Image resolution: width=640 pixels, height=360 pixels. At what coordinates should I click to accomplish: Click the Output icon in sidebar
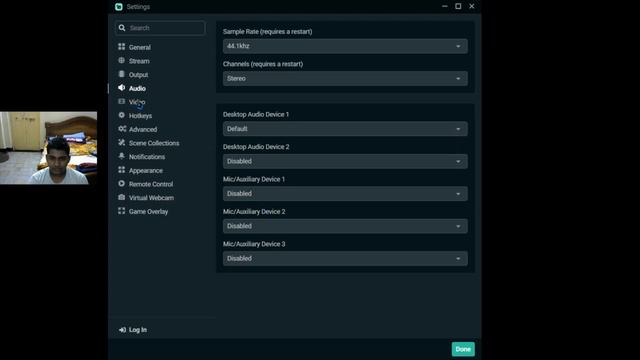tap(122, 74)
